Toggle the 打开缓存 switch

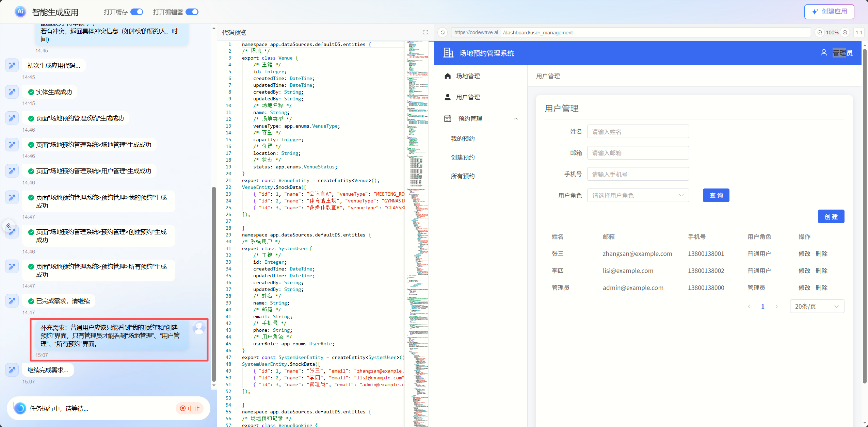(x=137, y=12)
